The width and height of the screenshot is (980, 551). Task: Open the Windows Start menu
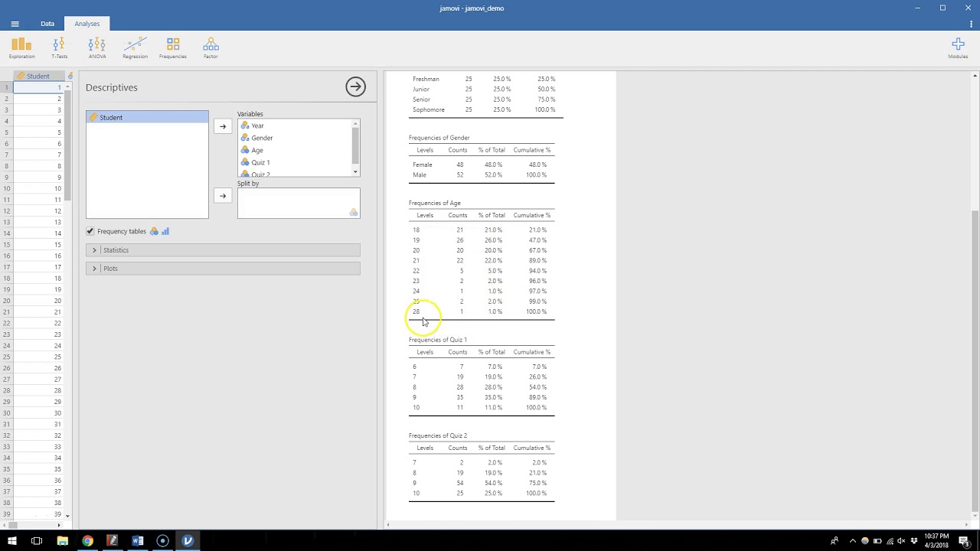(x=12, y=541)
